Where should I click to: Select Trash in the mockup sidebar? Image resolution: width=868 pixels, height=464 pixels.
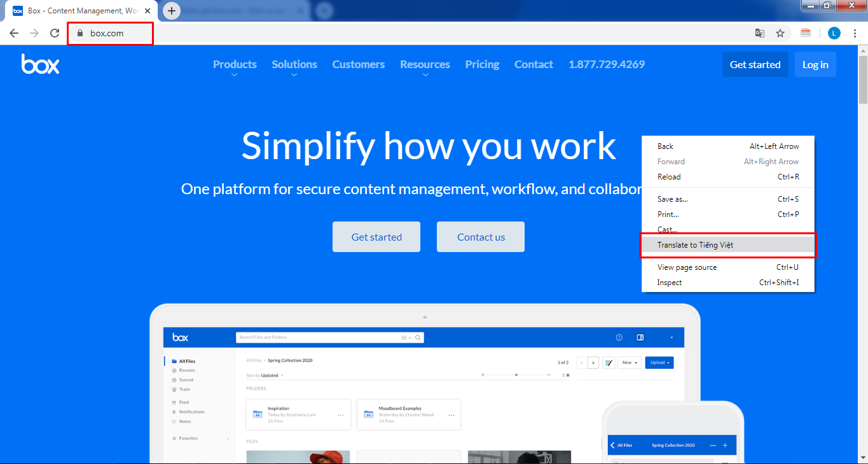[181, 390]
